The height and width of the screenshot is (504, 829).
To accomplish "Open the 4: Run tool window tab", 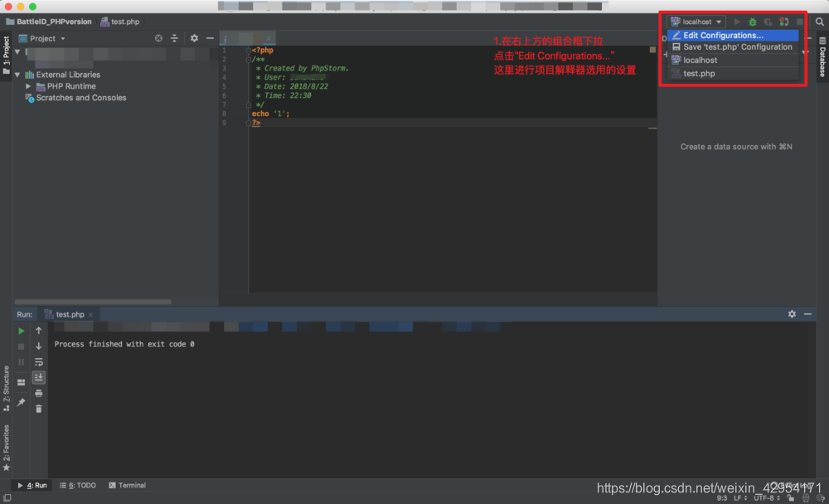I will (x=33, y=486).
